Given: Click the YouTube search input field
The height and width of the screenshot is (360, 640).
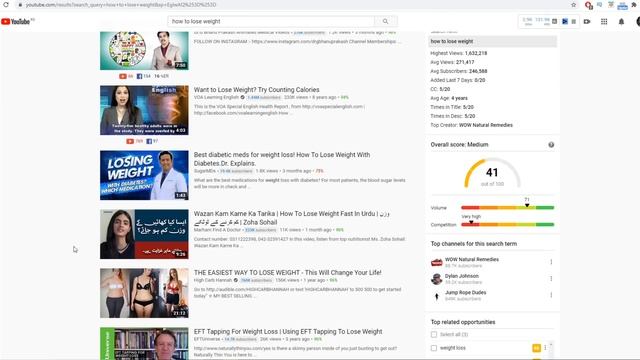Looking at the screenshot, I should [271, 21].
